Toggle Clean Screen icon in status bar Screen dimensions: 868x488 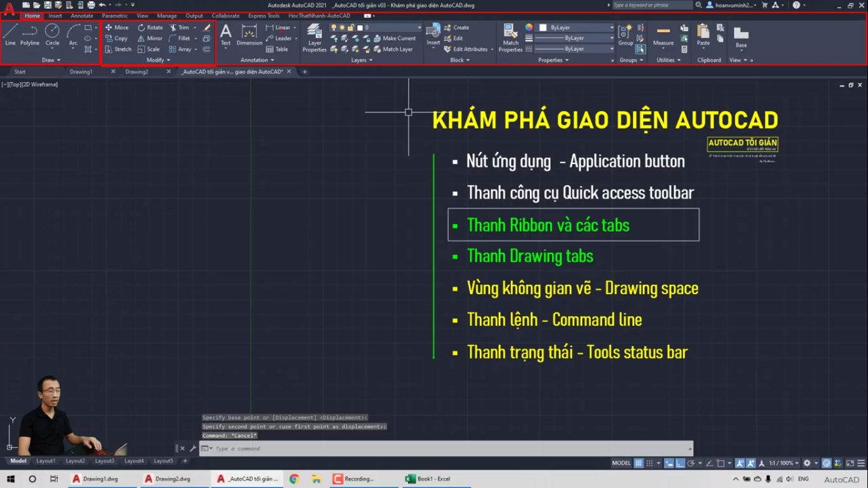click(x=850, y=463)
